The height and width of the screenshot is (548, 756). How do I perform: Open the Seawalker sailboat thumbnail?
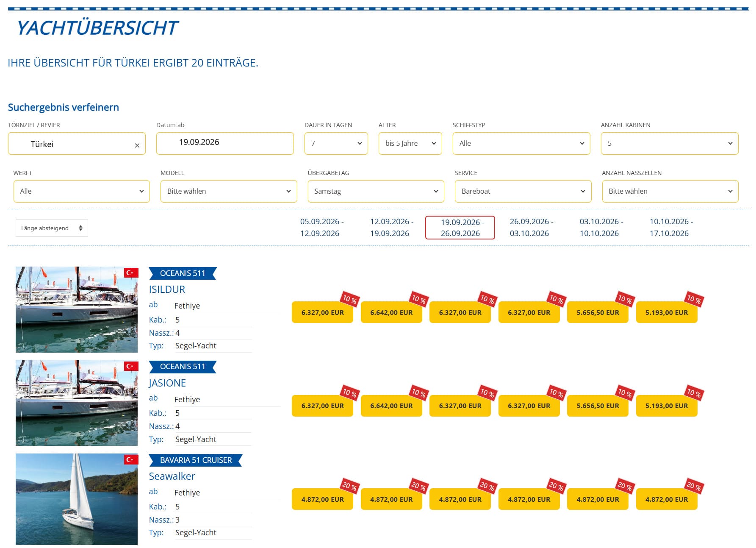point(77,499)
